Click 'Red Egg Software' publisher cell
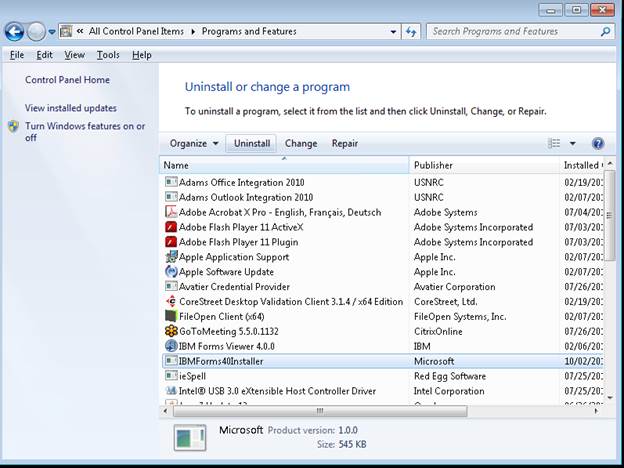624x468 pixels. tap(450, 376)
